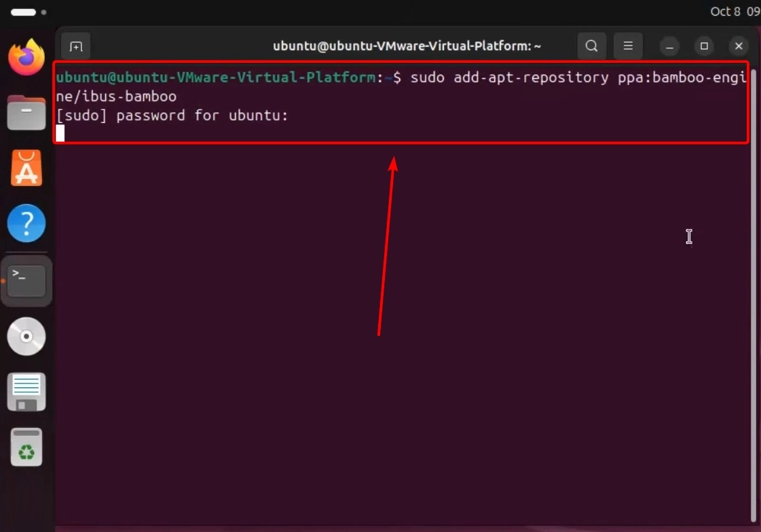The image size is (761, 532).
Task: Click the Activities workspace indicator pill
Action: pyautogui.click(x=23, y=12)
